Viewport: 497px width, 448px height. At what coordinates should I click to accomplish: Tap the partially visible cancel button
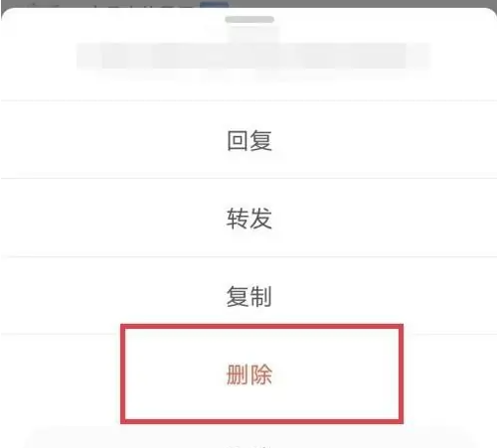coord(248,439)
